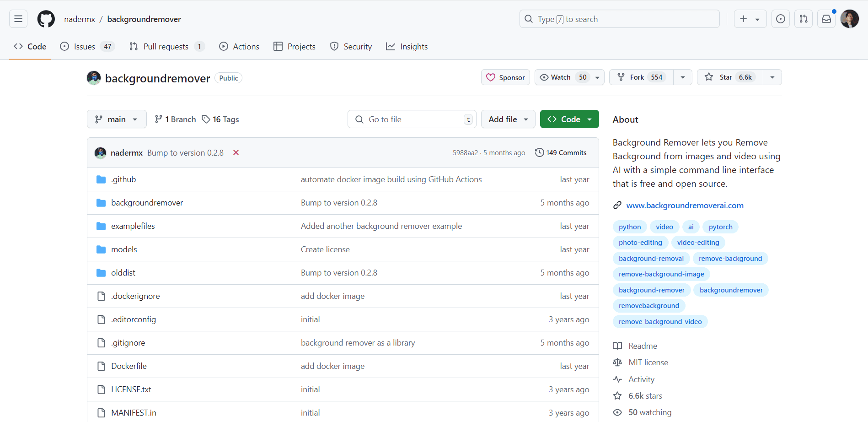Viewport: 868px width, 422px height.
Task: Open the notifications inbox icon
Action: (x=826, y=19)
